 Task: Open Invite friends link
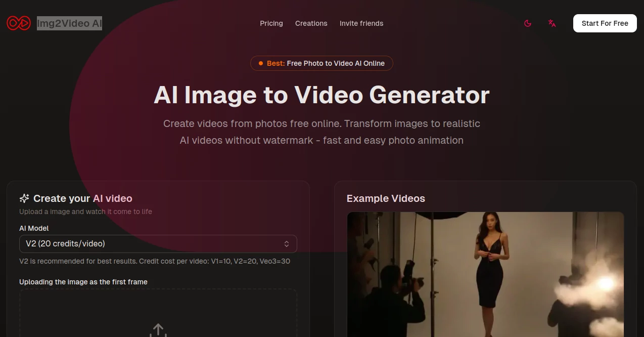pyautogui.click(x=361, y=23)
